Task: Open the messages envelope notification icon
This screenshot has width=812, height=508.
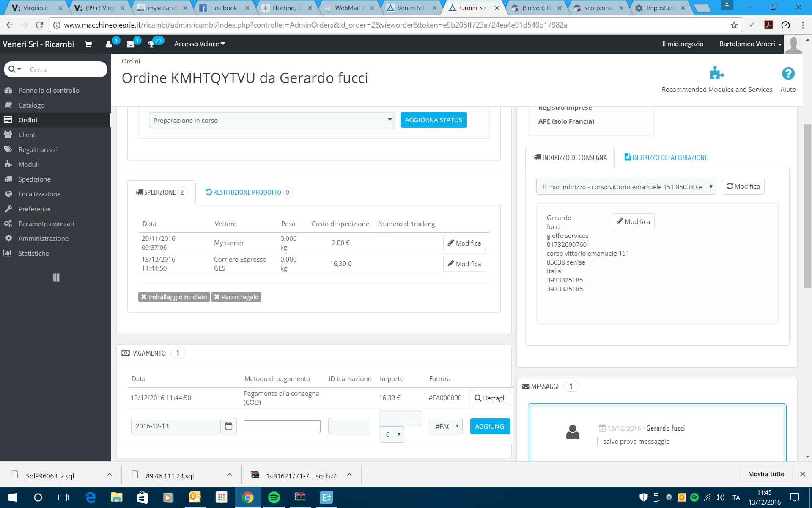Action: coord(131,44)
